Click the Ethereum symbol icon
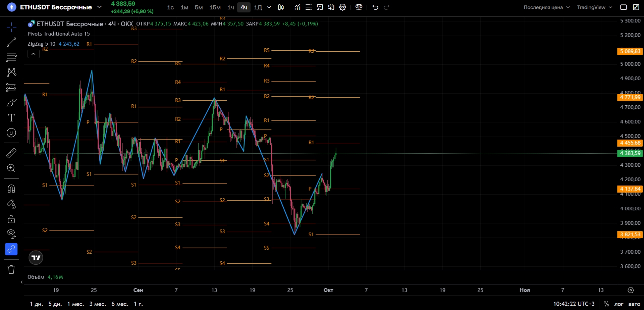The image size is (644, 310). pyautogui.click(x=12, y=7)
